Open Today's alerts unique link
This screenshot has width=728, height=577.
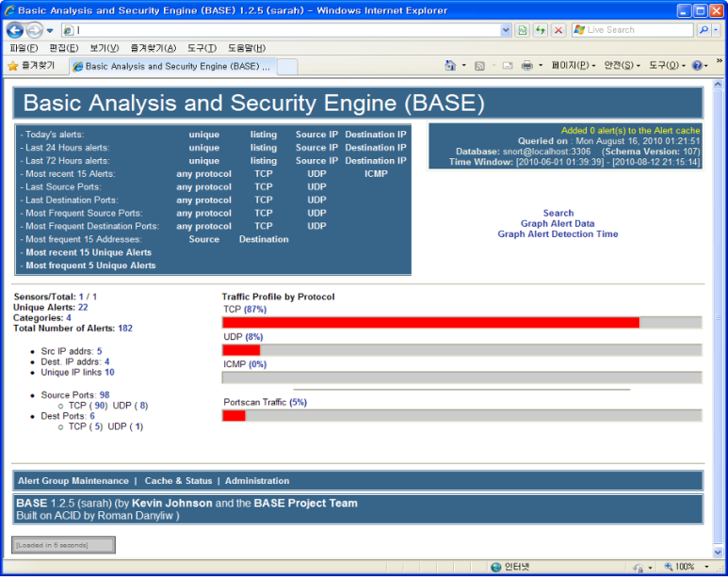click(x=203, y=135)
